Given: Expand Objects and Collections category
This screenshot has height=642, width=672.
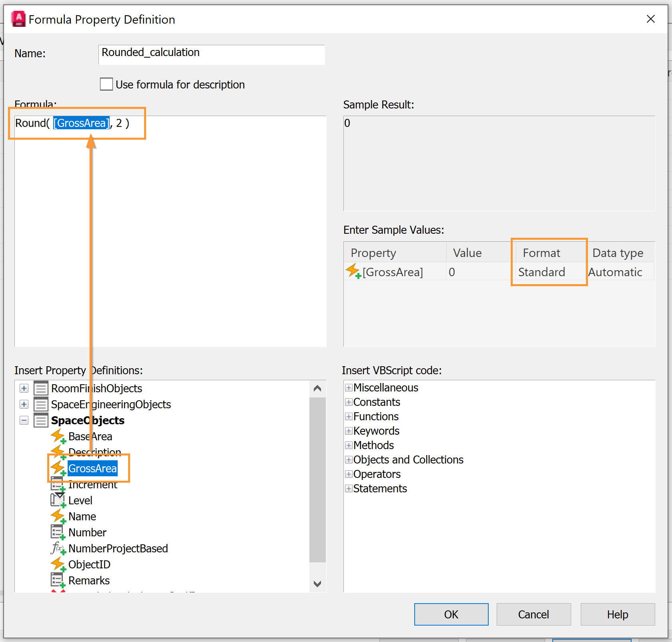Looking at the screenshot, I should [349, 459].
